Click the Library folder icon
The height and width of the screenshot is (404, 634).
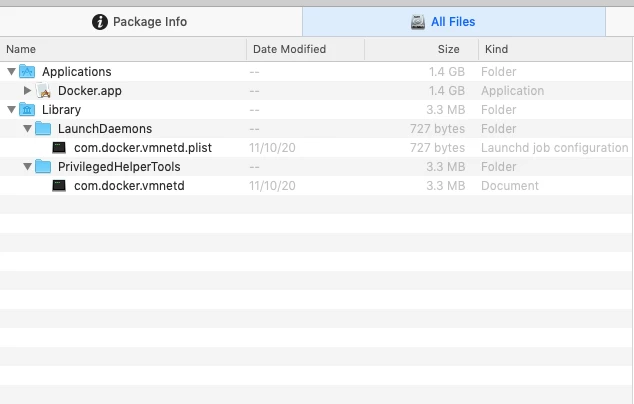click(x=27, y=110)
